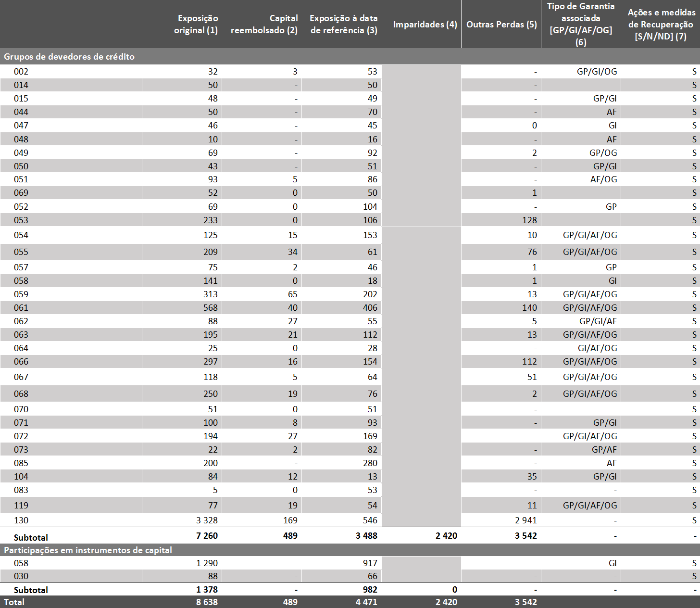Select the value '3 328' in row 130

(207, 520)
